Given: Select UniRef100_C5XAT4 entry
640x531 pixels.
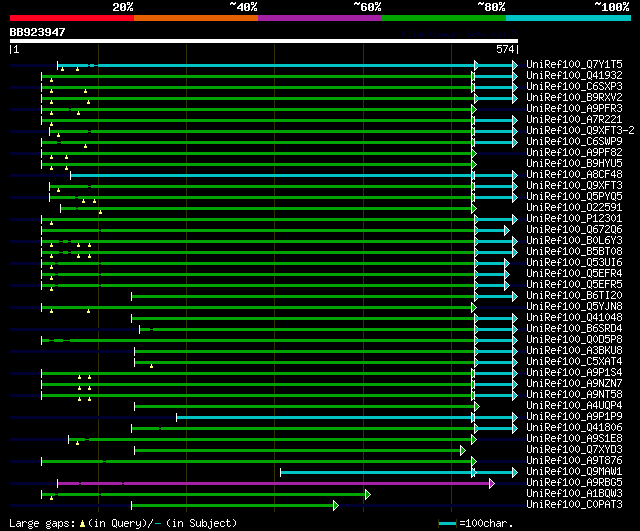Looking at the screenshot, I should tap(574, 362).
